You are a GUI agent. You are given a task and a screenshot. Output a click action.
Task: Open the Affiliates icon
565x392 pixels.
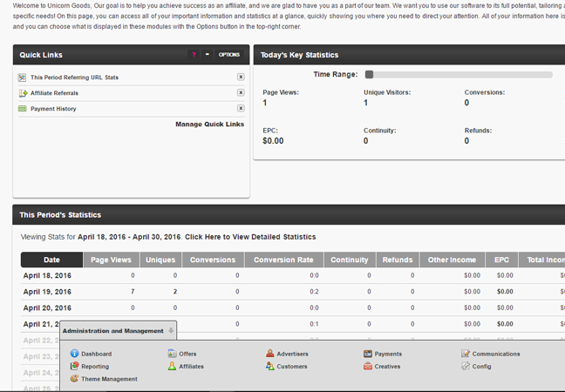(173, 366)
